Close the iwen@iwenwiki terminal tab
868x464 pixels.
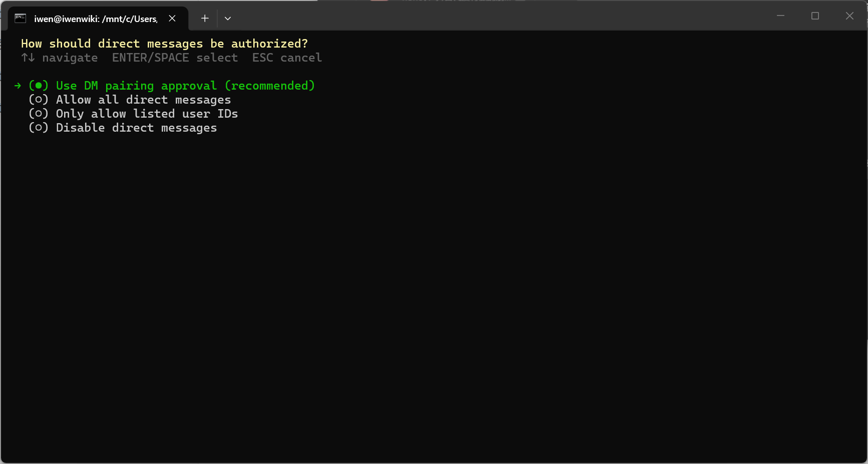pyautogui.click(x=172, y=19)
